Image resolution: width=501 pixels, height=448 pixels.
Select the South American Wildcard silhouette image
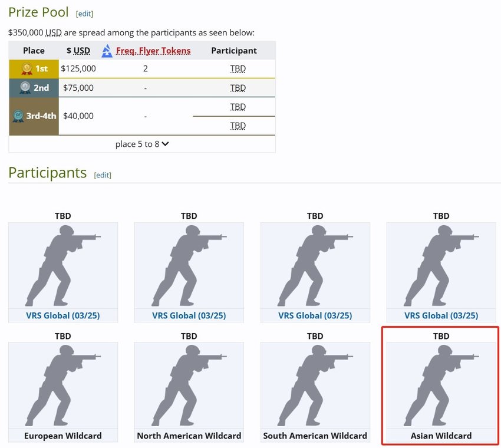click(x=315, y=385)
